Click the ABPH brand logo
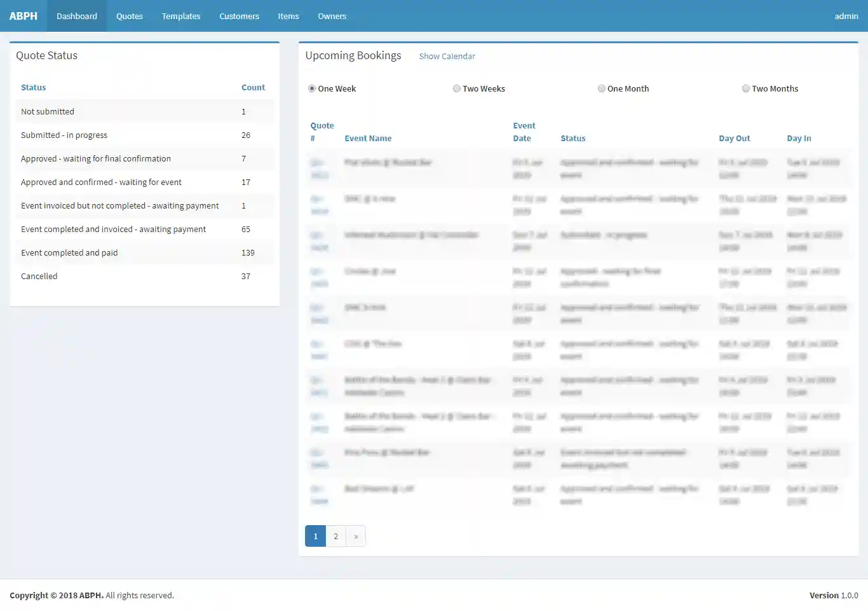Screen dimensions: 868x611 pyautogui.click(x=24, y=16)
